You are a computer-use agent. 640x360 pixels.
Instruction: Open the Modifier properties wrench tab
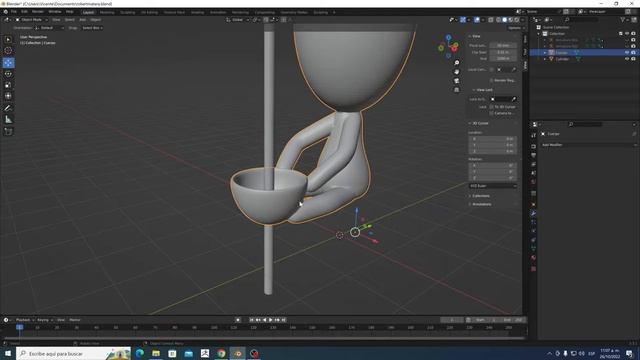533,213
